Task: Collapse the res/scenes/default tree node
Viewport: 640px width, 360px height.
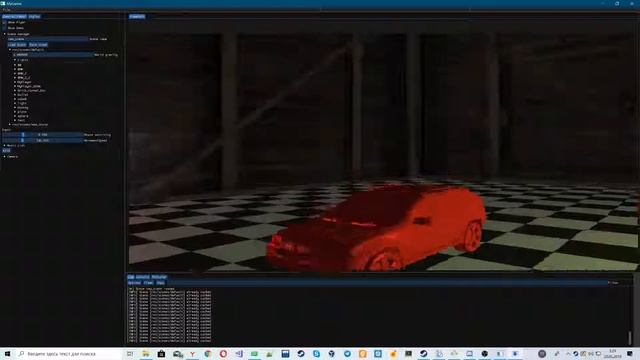Action: pos(10,49)
